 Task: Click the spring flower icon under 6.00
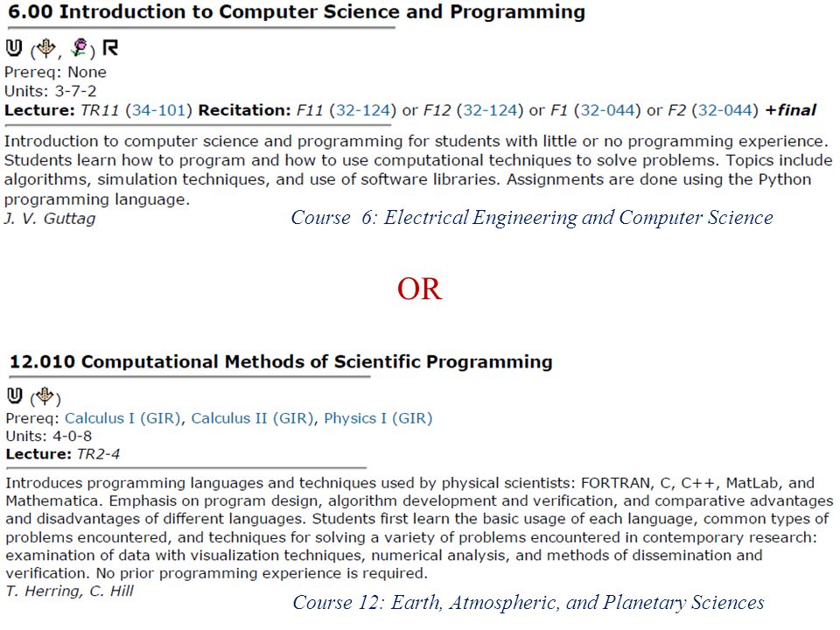click(x=80, y=48)
